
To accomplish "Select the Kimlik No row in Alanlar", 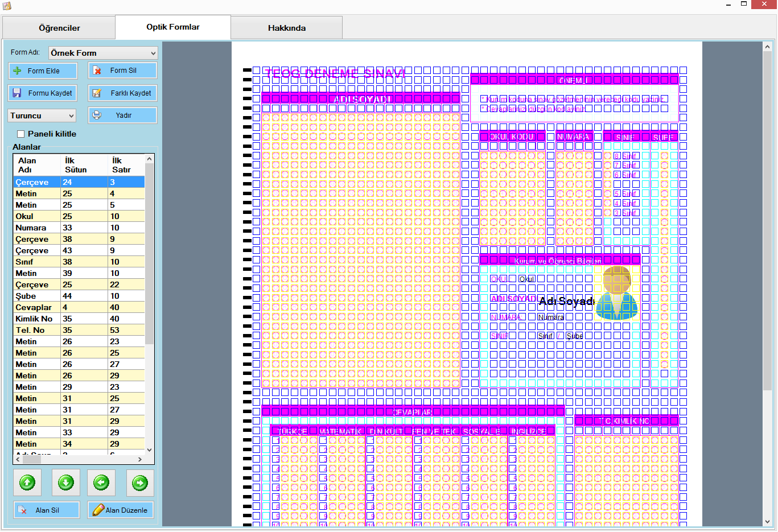I will click(34, 319).
